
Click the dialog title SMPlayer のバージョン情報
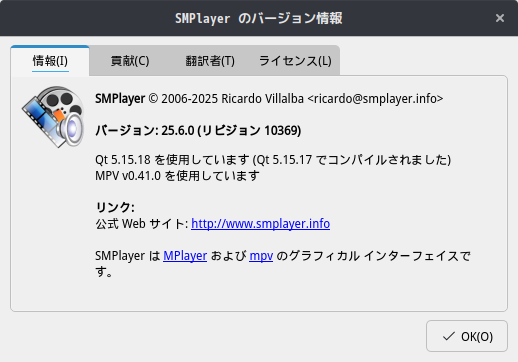pos(259,18)
